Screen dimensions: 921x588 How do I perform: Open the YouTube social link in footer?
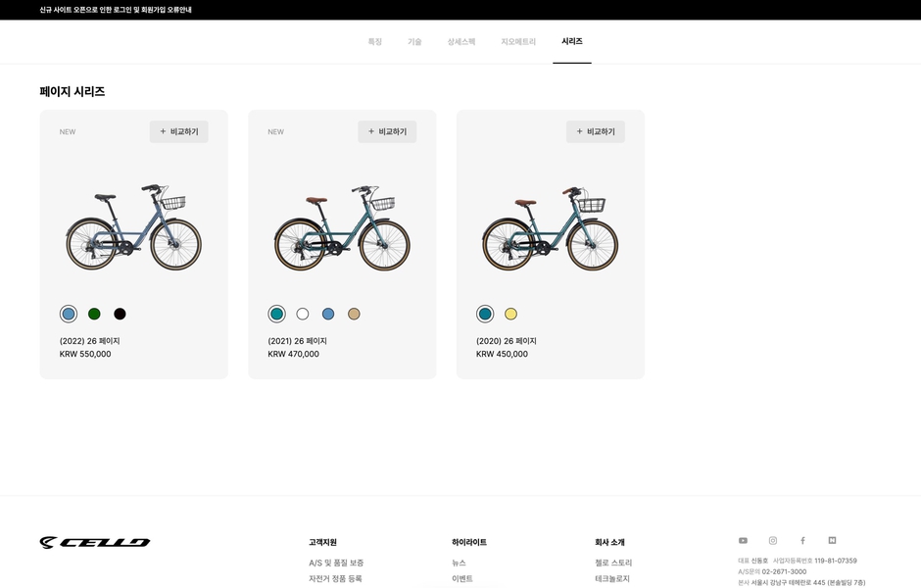click(743, 541)
